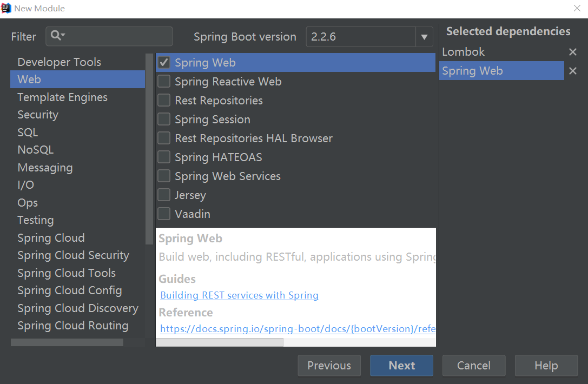Enable the Spring Reactive Web checkbox
The width and height of the screenshot is (588, 384).
point(164,82)
